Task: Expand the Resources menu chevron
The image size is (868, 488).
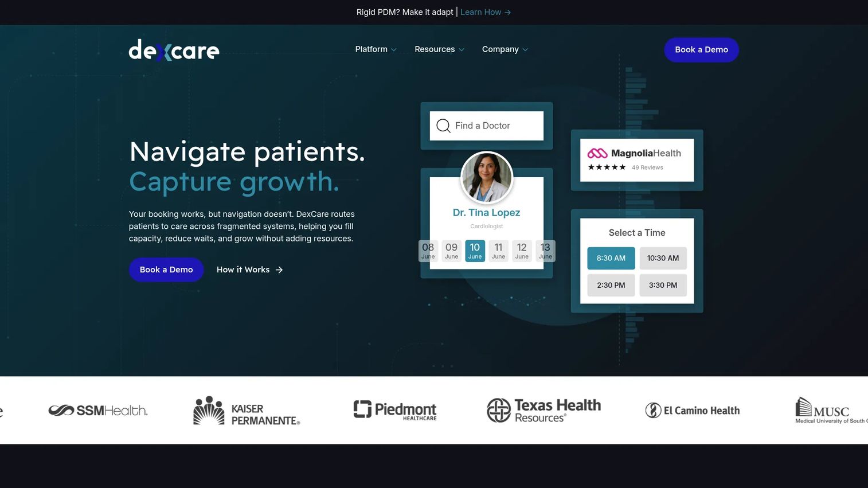Action: coord(462,50)
